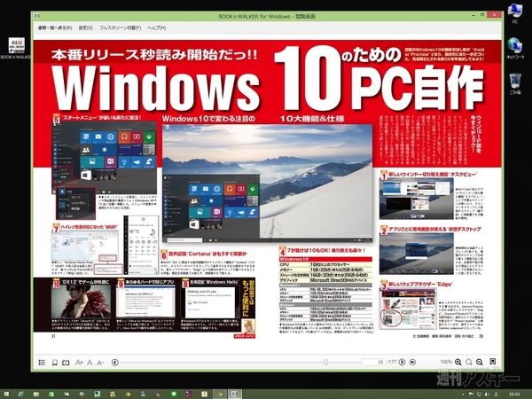Screen dimensions: 532x399
Task: Click the BOOK☆WALKER window title bar
Action: 267,16
